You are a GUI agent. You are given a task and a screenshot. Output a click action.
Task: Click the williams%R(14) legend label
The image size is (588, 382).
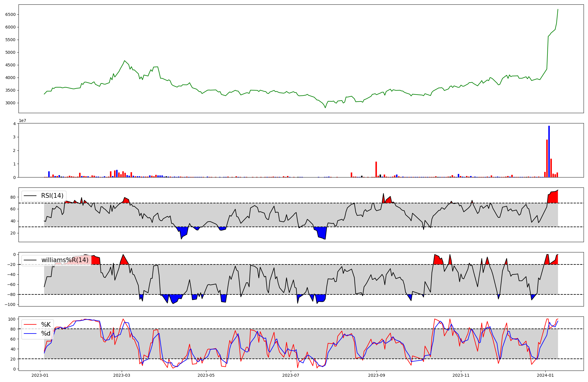[x=65, y=260]
